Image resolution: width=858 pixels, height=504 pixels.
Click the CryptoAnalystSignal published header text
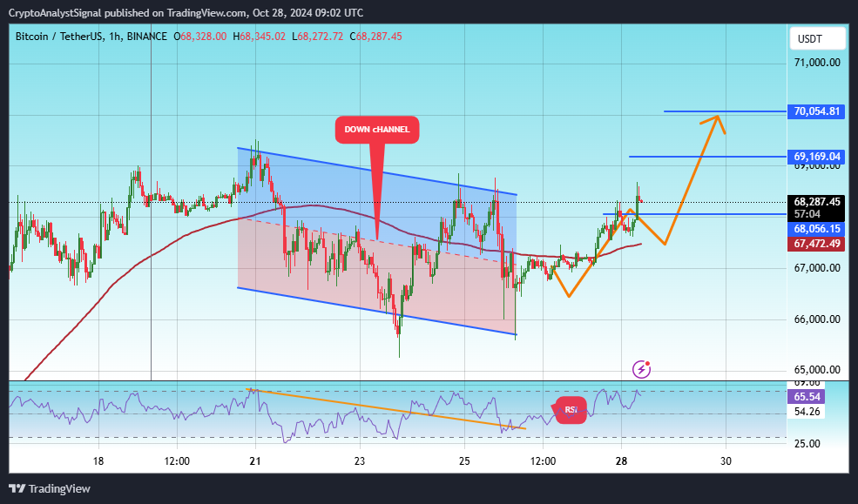click(186, 12)
